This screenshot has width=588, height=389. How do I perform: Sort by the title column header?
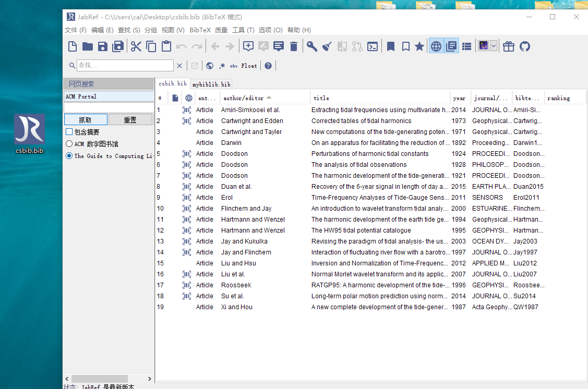click(x=380, y=98)
